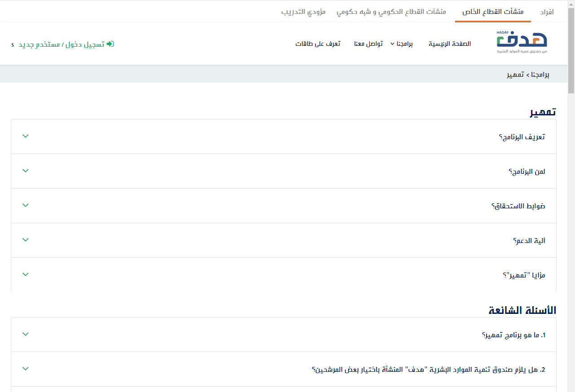This screenshot has width=575, height=392.
Task: Expand the ضوابط الاستحقاق؟ chevron
Action: 26,205
